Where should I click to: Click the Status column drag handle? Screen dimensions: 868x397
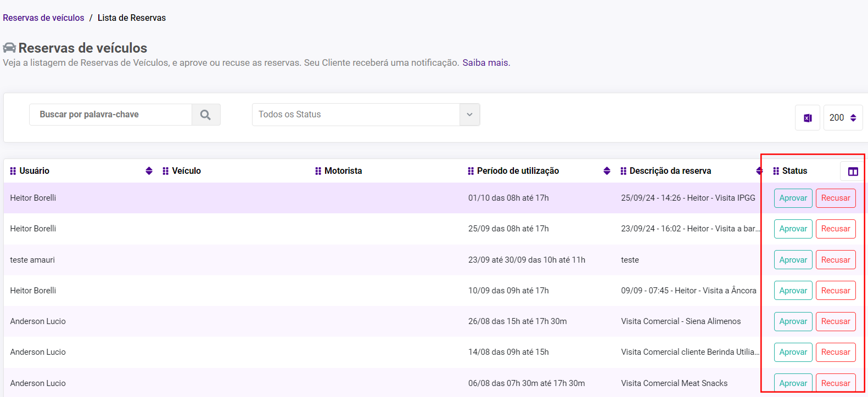tap(776, 171)
